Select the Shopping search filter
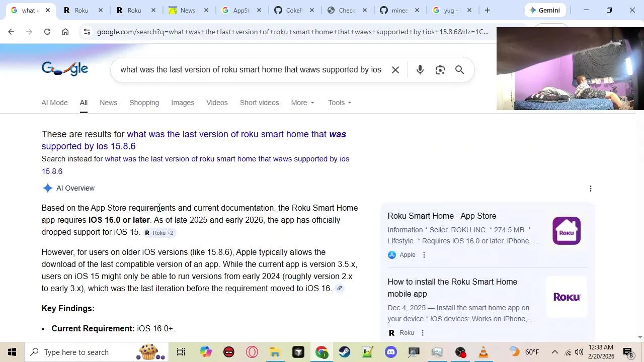The height and width of the screenshot is (362, 644). pyautogui.click(x=144, y=103)
